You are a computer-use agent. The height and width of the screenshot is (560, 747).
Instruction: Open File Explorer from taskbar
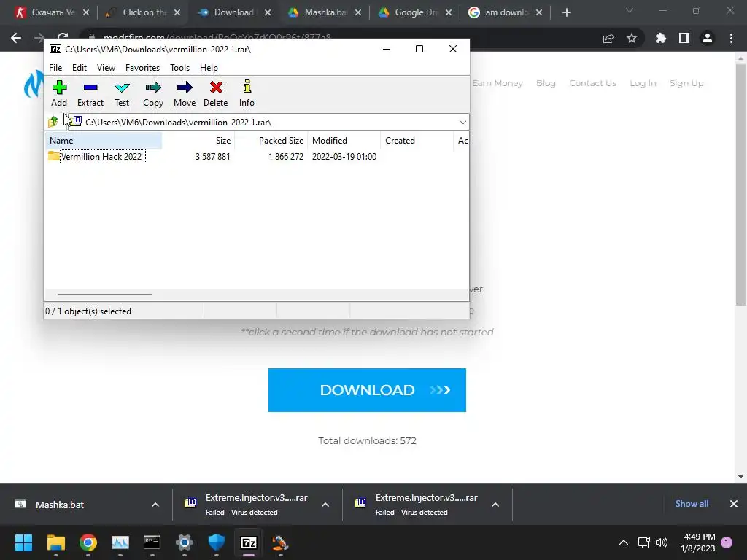(x=55, y=542)
